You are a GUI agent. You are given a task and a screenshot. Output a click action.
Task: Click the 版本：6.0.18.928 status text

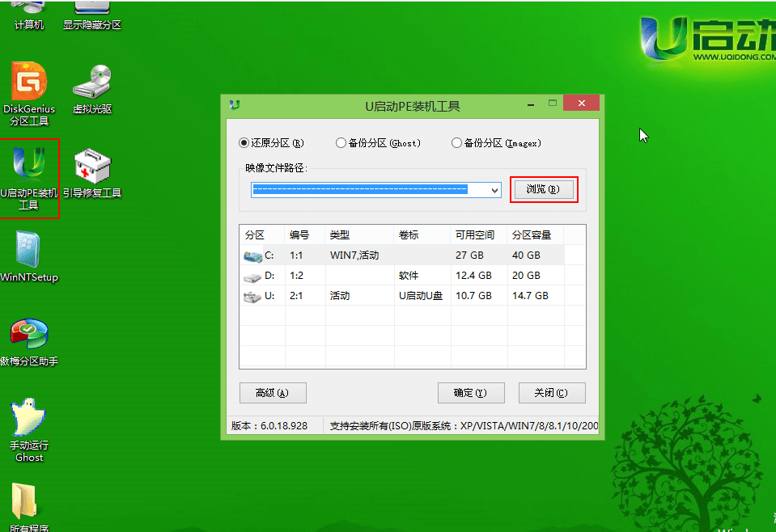tap(269, 426)
